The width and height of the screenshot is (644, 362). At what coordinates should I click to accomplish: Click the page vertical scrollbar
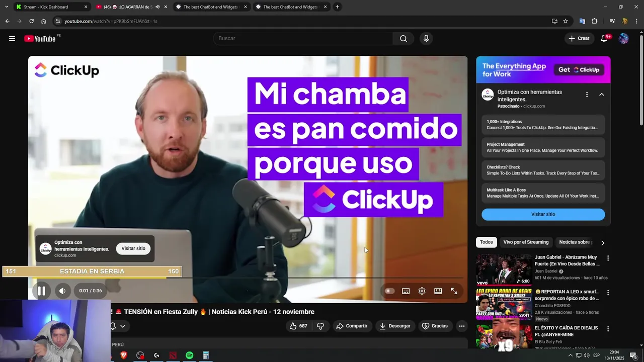point(641,80)
